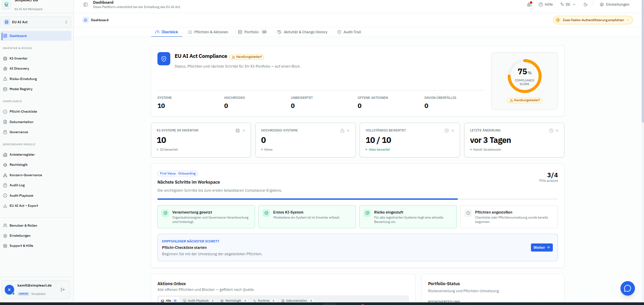Screen dimensions: 644x305
Task: Open the Hilfe help link
Action: (546, 4)
